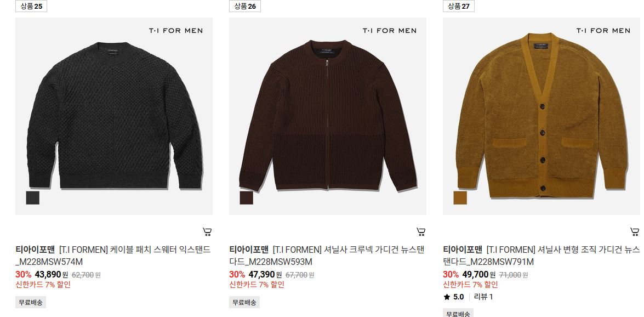644x317 pixels.
Task: Open the mustard button cardigan image
Action: pyautogui.click(x=542, y=116)
